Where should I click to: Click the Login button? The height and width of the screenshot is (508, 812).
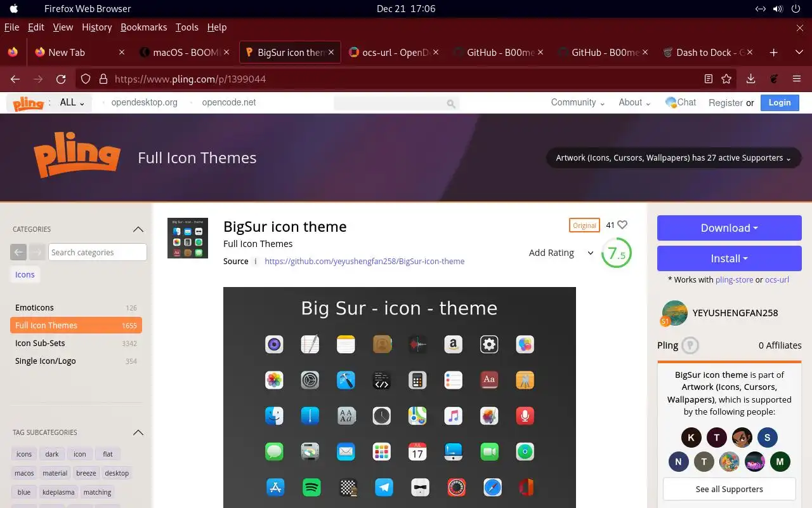tap(780, 102)
